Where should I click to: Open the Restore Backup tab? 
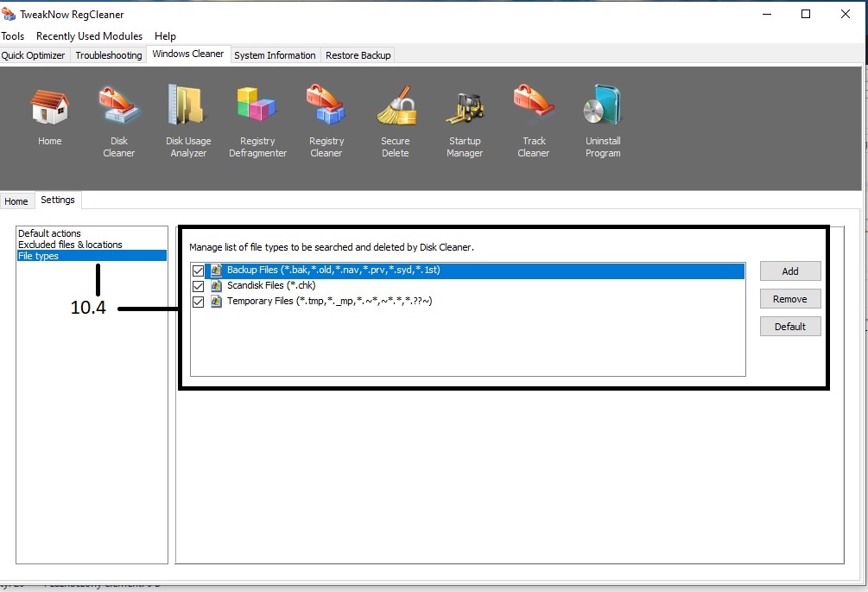(358, 55)
